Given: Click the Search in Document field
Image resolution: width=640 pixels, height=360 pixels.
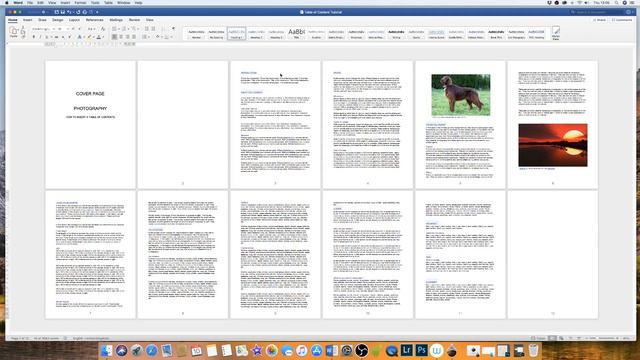Looking at the screenshot, I should pyautogui.click(x=597, y=12).
